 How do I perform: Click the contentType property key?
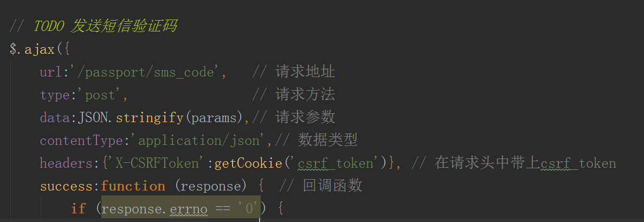click(81, 141)
